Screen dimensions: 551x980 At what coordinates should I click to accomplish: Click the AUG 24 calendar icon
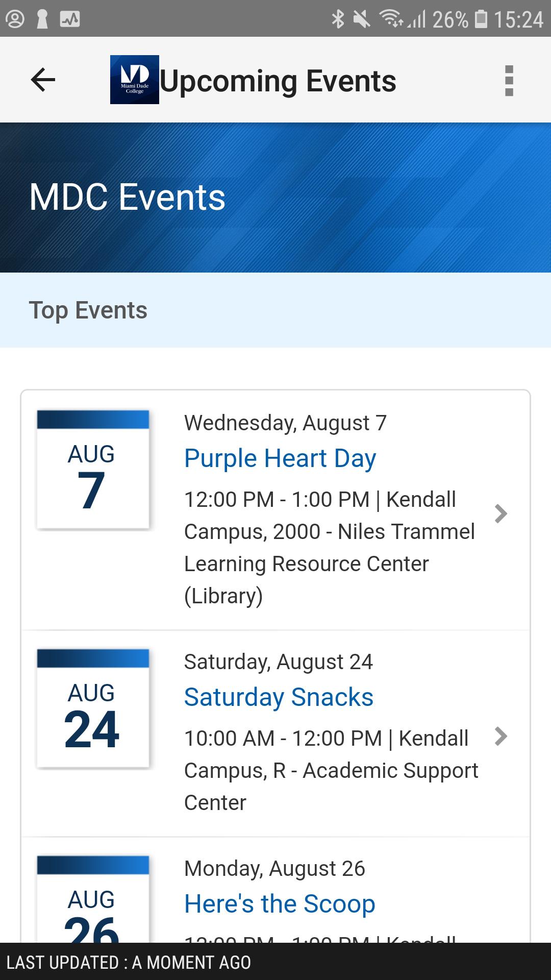(x=92, y=708)
